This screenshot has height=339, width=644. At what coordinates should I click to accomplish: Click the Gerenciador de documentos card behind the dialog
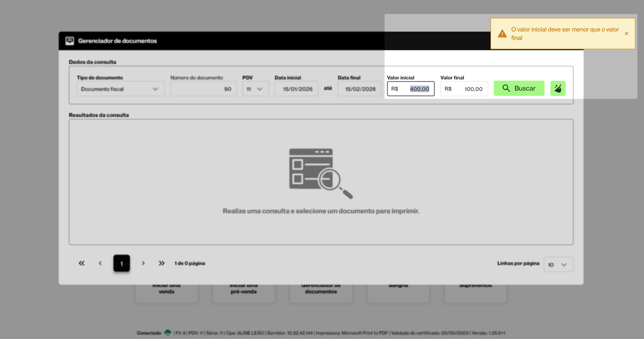click(321, 293)
